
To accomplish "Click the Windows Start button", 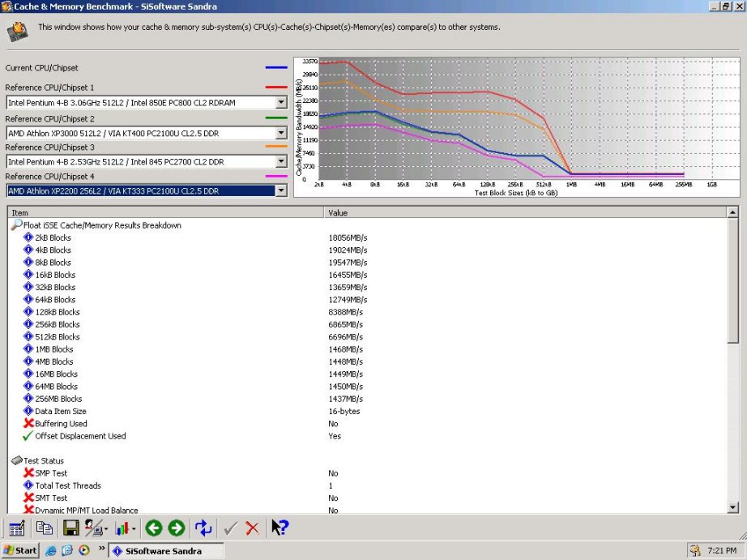I will tap(20, 550).
